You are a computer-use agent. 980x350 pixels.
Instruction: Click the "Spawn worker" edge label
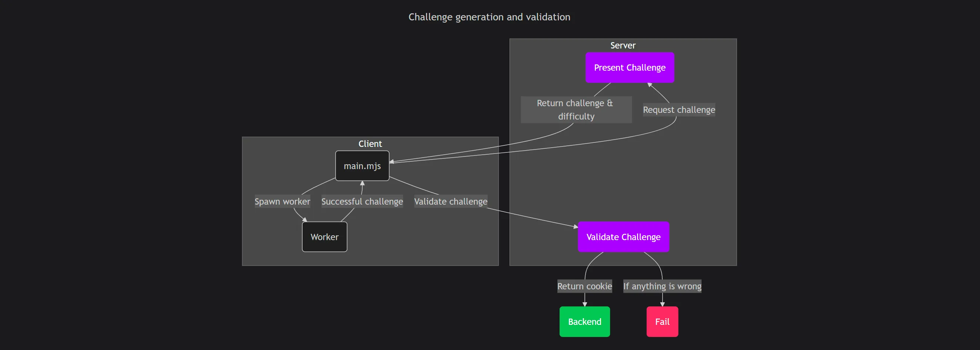point(282,201)
